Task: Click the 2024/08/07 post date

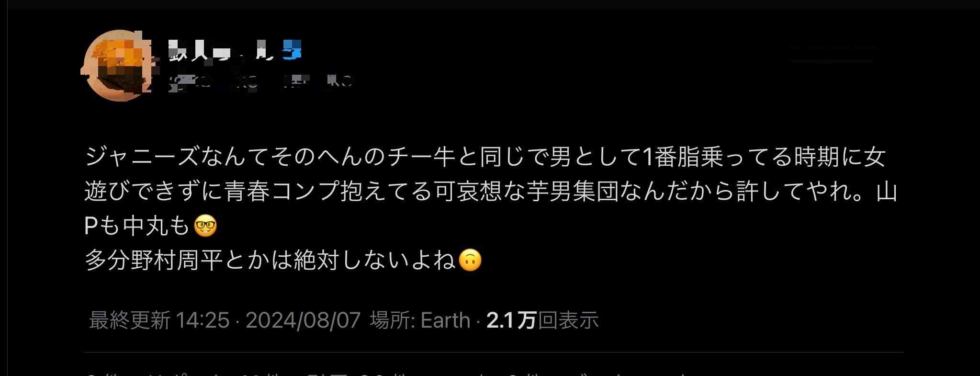Action: point(303,320)
